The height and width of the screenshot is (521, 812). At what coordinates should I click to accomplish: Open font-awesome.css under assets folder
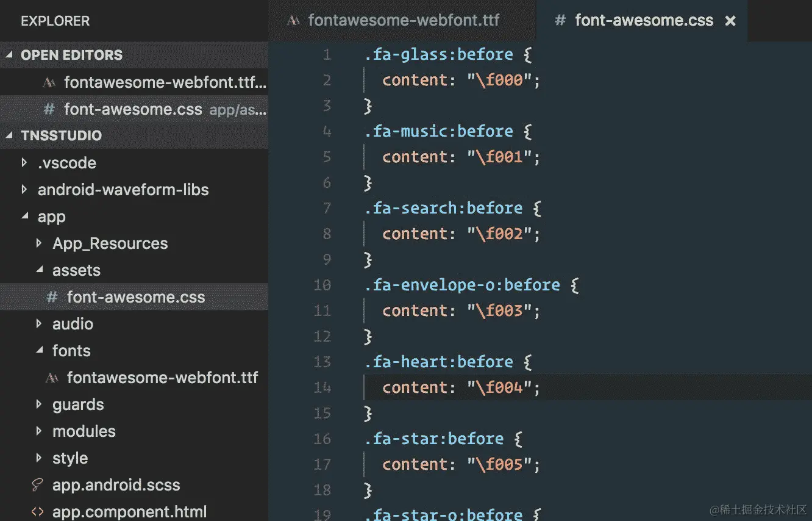(x=134, y=297)
